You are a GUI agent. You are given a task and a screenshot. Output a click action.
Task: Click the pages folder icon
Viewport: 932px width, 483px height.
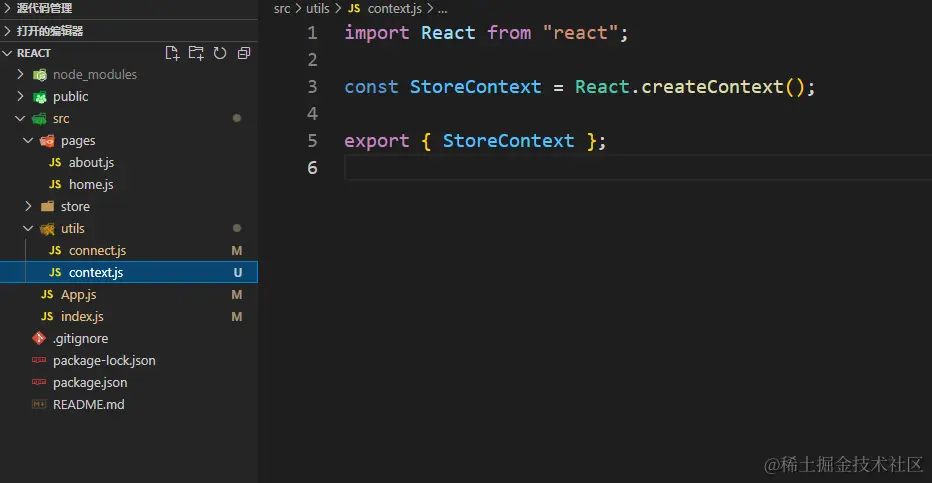tap(47, 141)
